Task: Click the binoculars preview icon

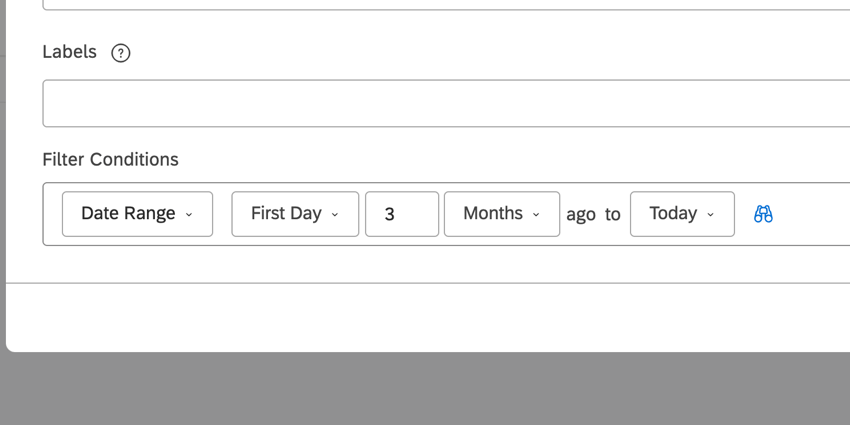Action: 763,214
